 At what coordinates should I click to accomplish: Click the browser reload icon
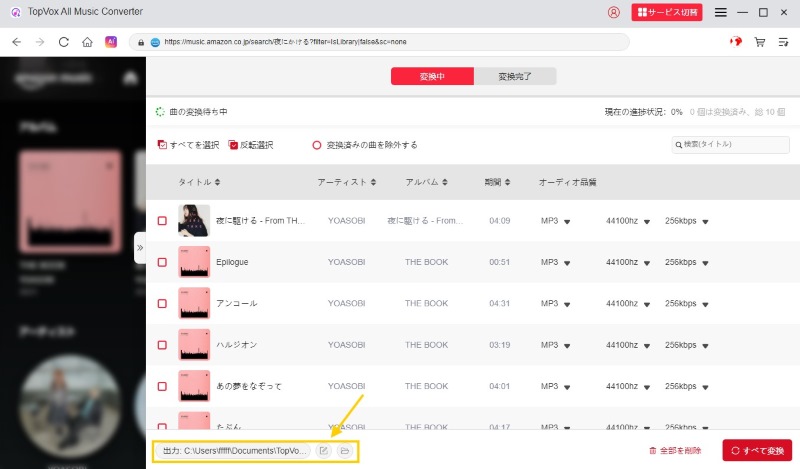pos(64,42)
